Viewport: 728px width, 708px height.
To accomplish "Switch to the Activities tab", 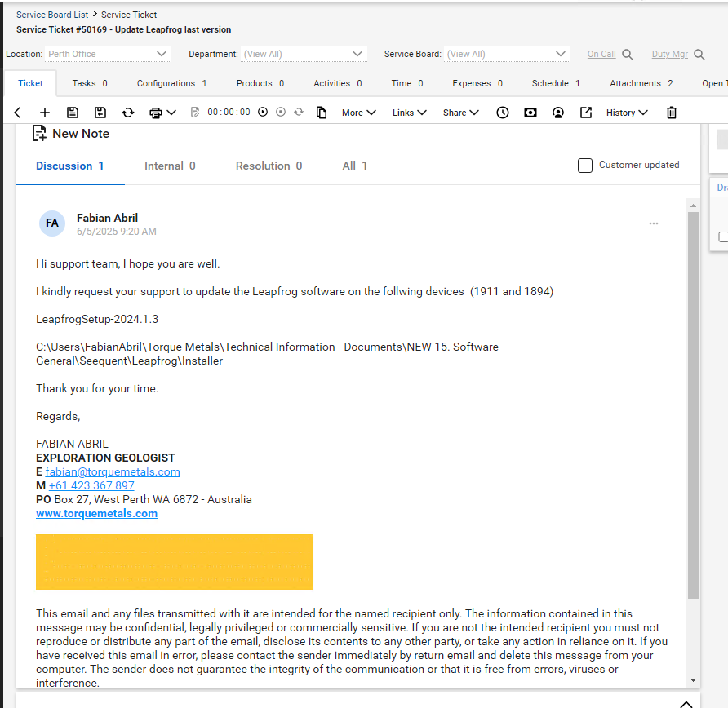I will point(338,83).
